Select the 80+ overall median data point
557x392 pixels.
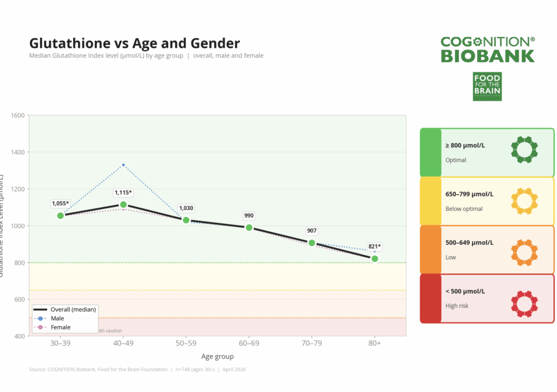[x=375, y=259]
